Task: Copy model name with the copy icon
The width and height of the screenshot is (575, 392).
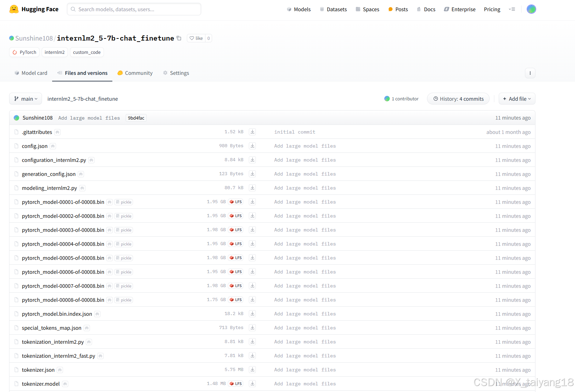Action: pyautogui.click(x=179, y=38)
